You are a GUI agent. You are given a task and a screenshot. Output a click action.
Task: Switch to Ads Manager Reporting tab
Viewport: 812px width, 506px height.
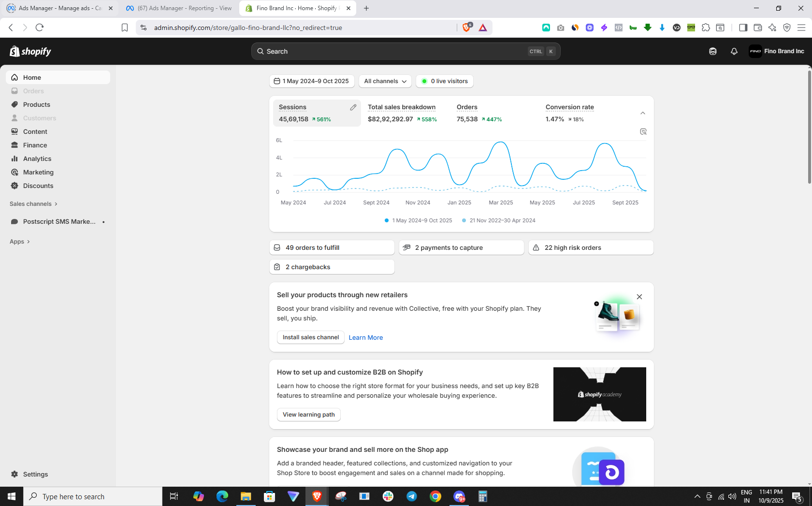179,8
